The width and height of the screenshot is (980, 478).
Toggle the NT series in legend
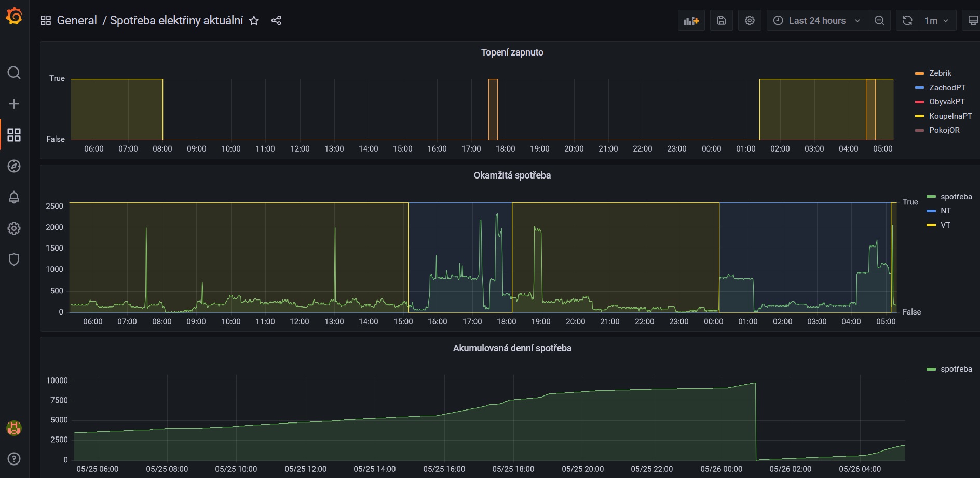click(946, 211)
